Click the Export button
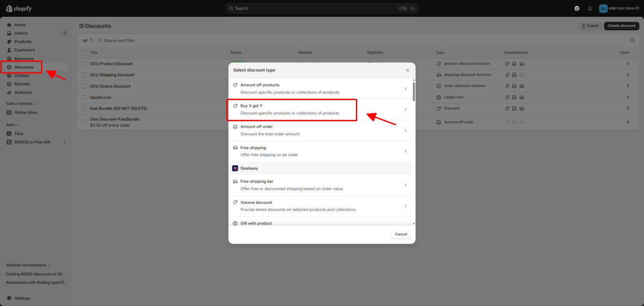This screenshot has width=644, height=306. [590, 26]
